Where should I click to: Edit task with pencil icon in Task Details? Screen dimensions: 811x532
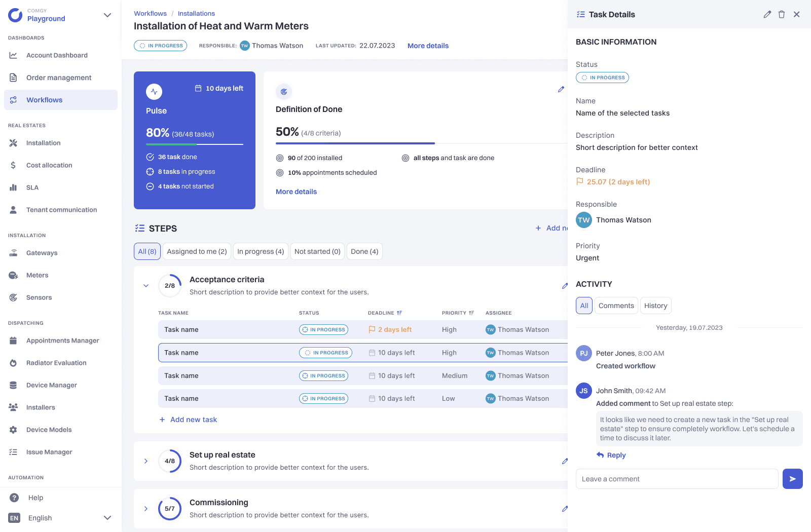click(767, 14)
